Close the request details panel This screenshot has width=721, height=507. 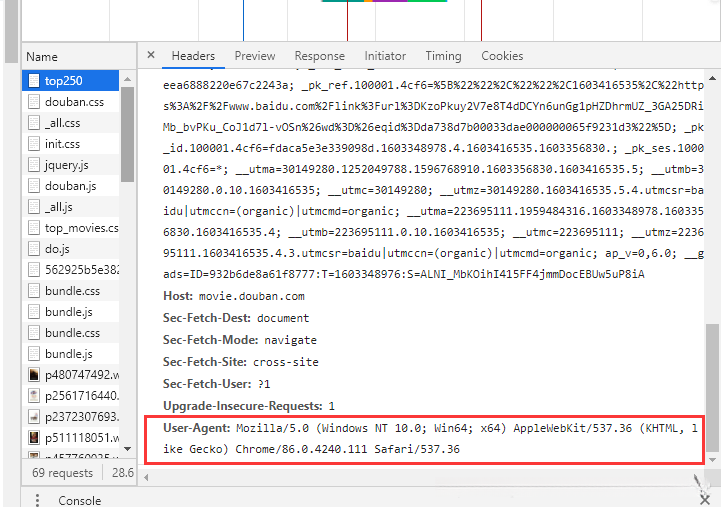tap(151, 55)
